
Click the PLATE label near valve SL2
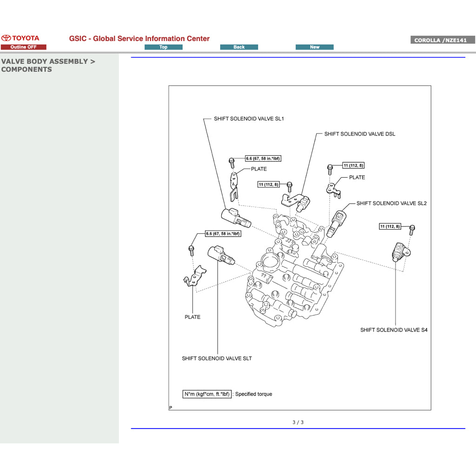(357, 177)
